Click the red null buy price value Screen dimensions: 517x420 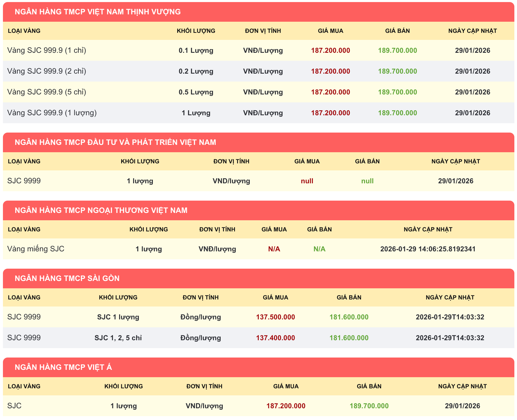pyautogui.click(x=307, y=181)
